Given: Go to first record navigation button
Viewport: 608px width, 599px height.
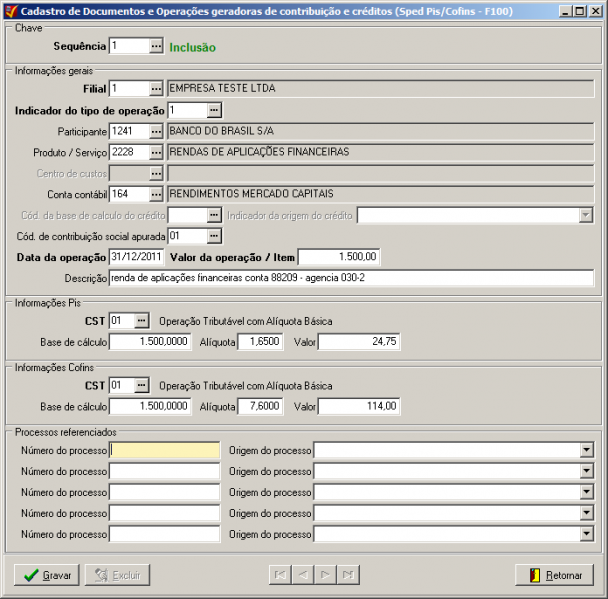Looking at the screenshot, I should [280, 575].
